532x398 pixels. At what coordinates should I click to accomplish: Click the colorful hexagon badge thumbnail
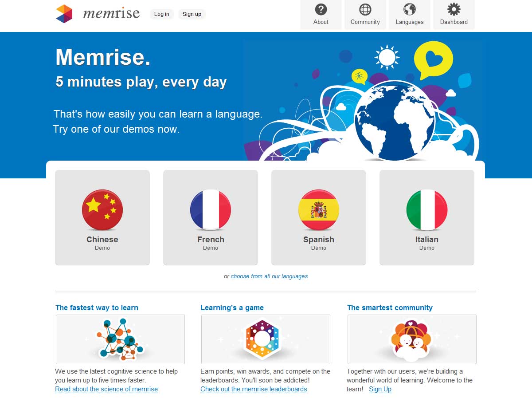point(266,339)
